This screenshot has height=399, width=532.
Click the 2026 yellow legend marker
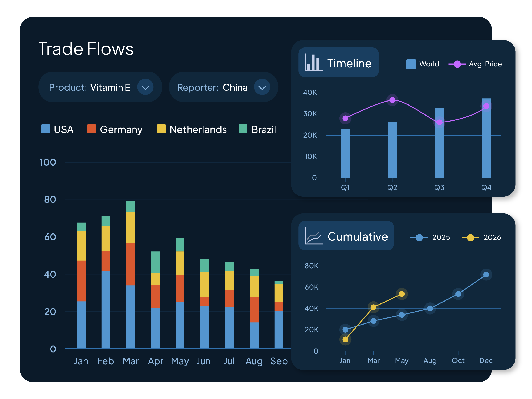tap(470, 238)
